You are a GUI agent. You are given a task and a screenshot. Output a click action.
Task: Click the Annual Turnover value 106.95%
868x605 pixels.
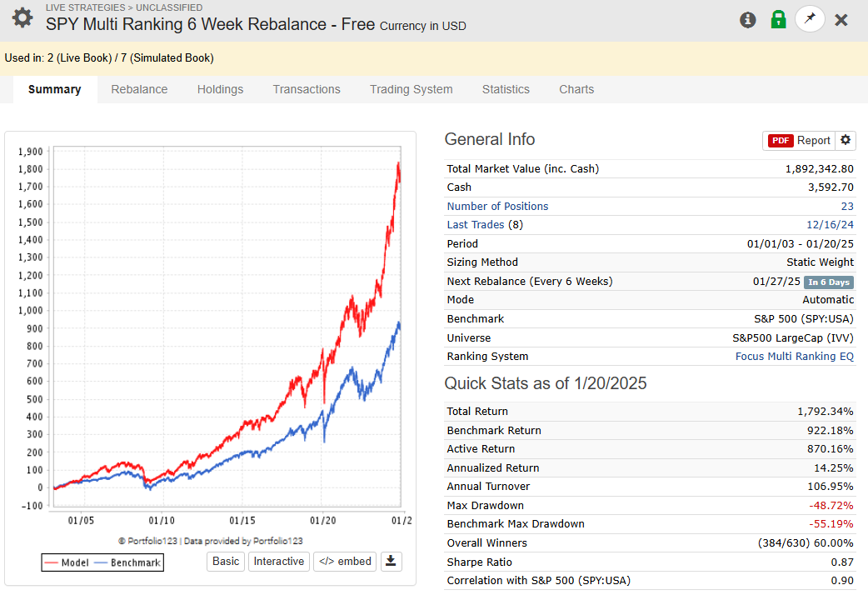click(x=830, y=487)
